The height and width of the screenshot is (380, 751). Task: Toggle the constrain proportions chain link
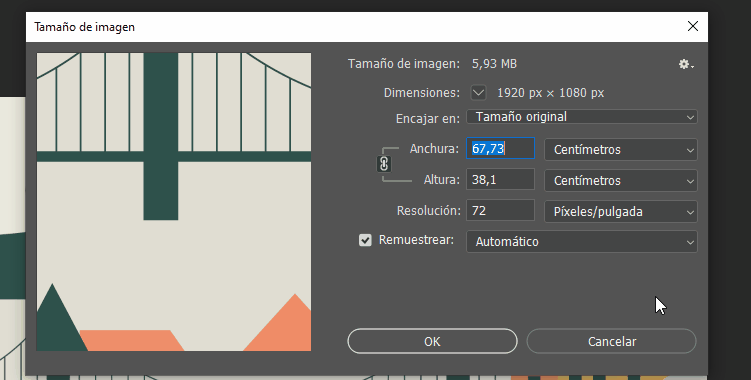pyautogui.click(x=384, y=164)
